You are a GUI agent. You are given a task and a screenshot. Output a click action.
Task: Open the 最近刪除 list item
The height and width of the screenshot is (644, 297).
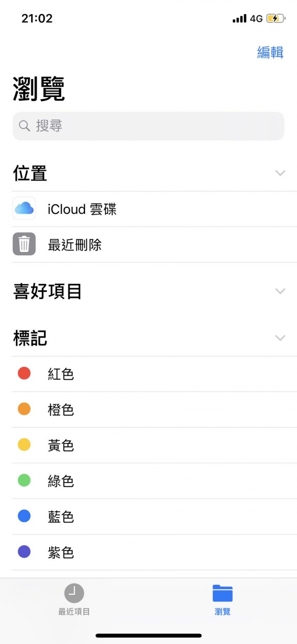(75, 245)
